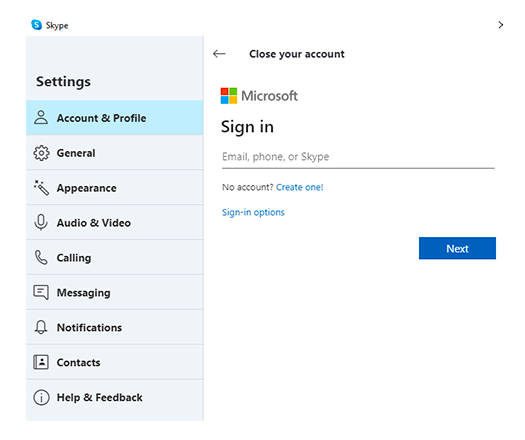The image size is (525, 440).
Task: Click the Calling phone icon
Action: pyautogui.click(x=41, y=258)
